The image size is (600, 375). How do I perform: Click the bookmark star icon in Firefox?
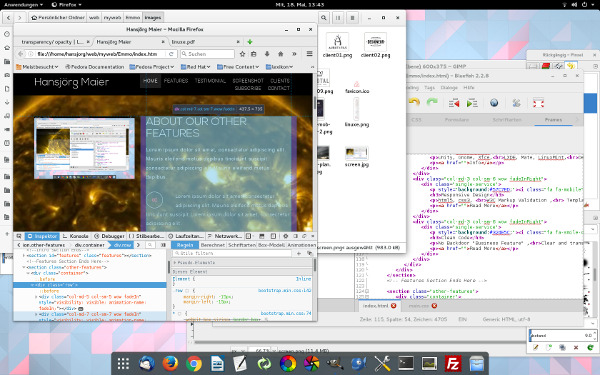click(x=242, y=54)
